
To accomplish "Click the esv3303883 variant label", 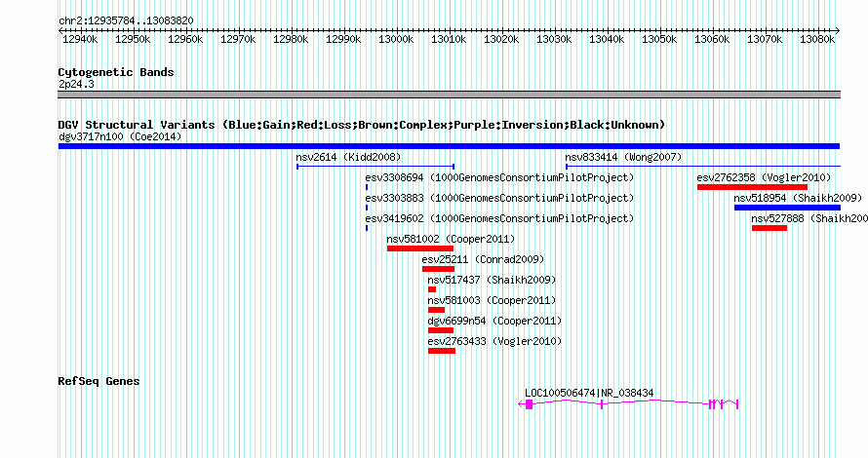I will [499, 198].
